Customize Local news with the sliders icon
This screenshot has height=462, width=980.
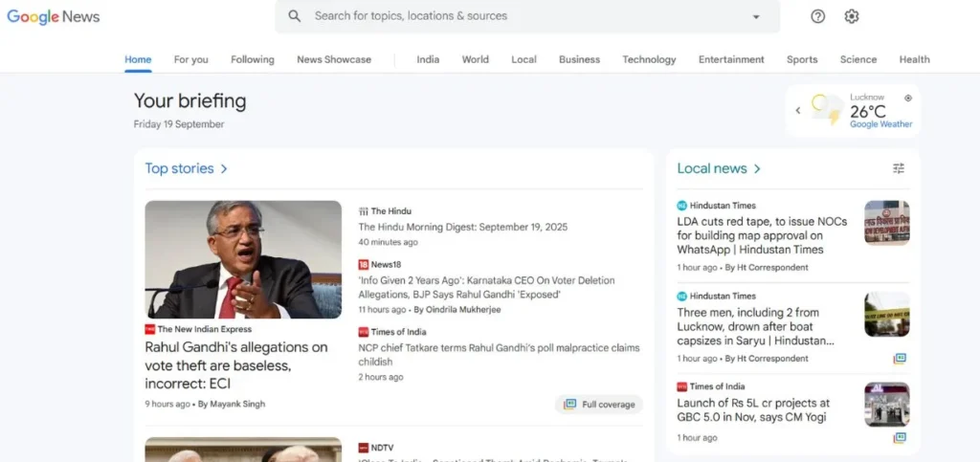click(x=898, y=168)
